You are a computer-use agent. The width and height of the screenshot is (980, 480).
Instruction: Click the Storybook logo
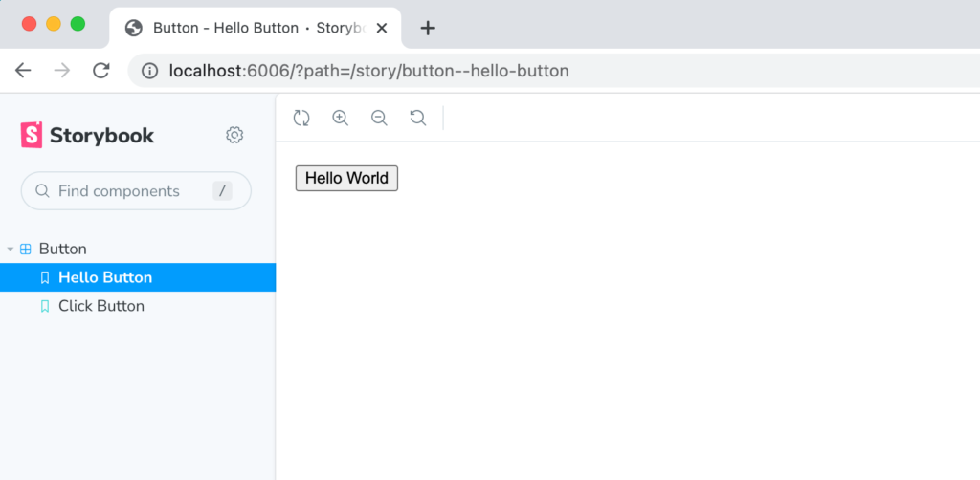[x=87, y=135]
